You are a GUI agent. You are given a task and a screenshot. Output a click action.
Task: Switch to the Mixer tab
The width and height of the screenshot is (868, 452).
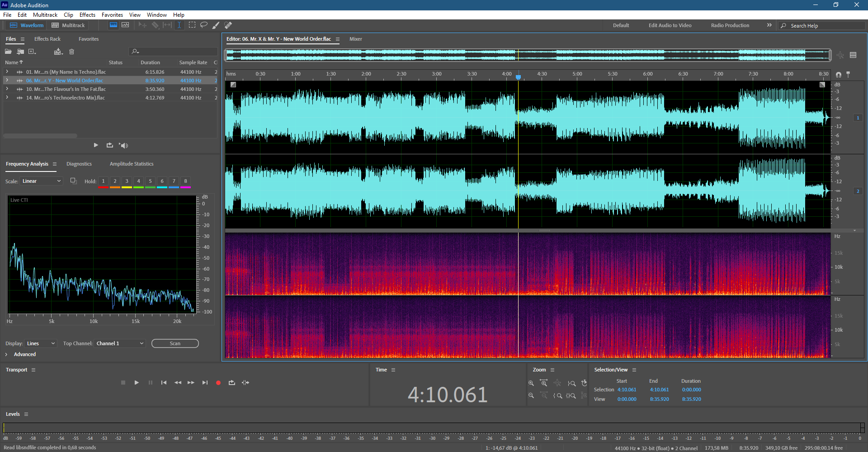tap(356, 39)
